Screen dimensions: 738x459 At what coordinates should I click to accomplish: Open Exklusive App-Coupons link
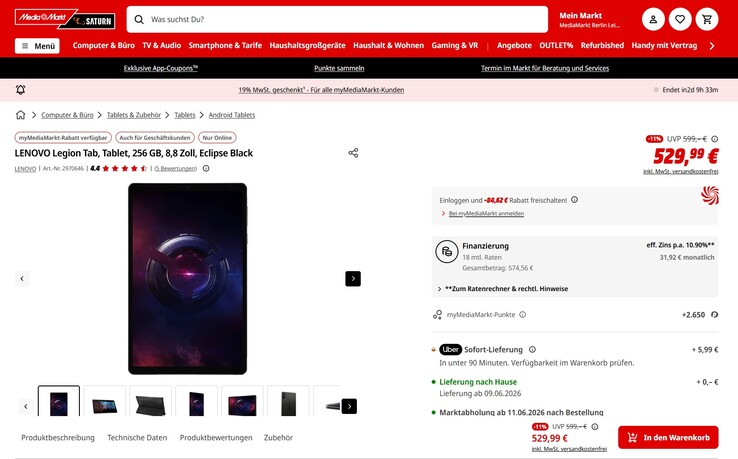coord(160,68)
